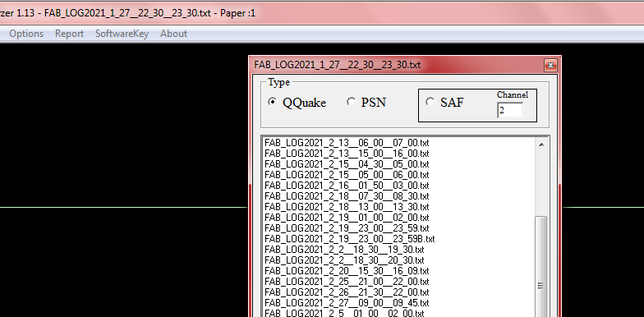Choose FAB_LOG2021_2_25__21_00__22_00.txt file

[347, 282]
